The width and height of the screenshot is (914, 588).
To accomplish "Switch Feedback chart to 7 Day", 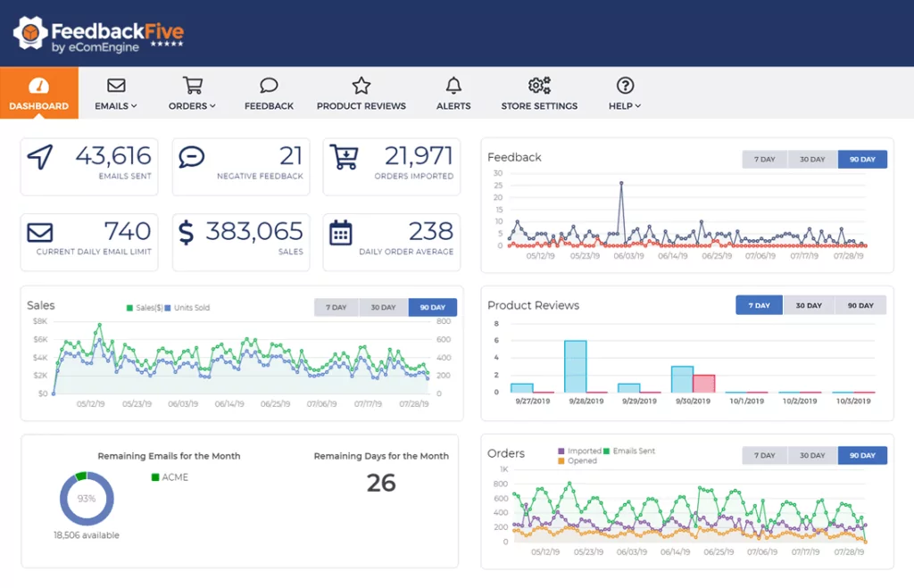I will [x=765, y=160].
